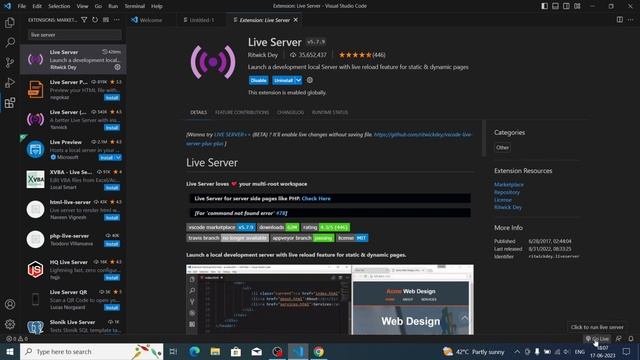
Task: Open the View menu
Action: 82,6
